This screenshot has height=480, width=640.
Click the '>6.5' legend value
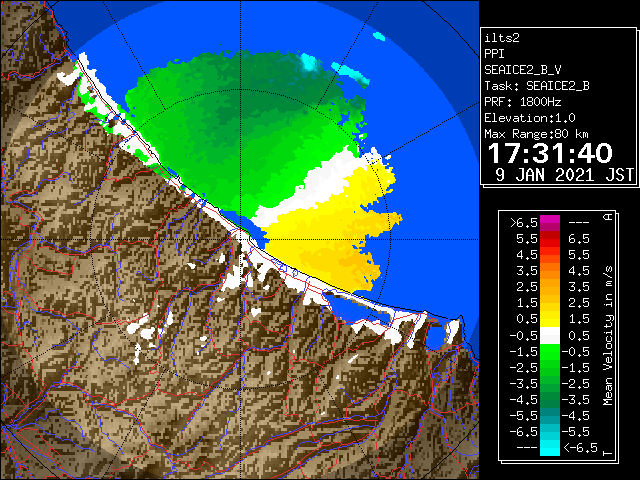point(524,223)
